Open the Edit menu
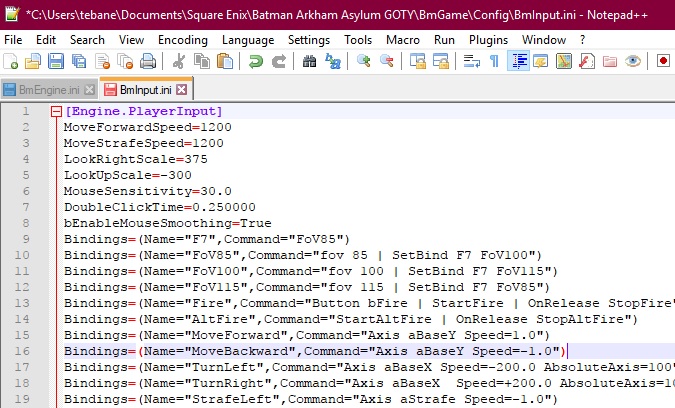 coord(46,40)
